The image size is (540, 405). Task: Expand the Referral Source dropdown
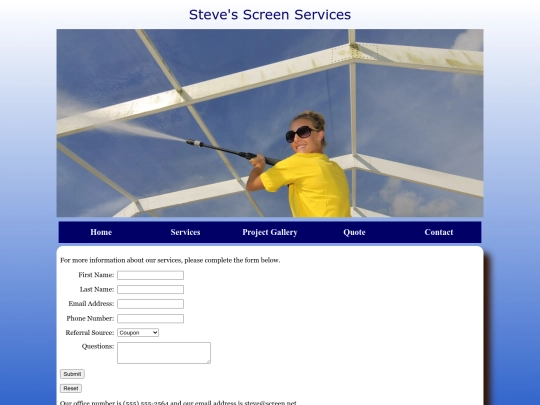138,333
